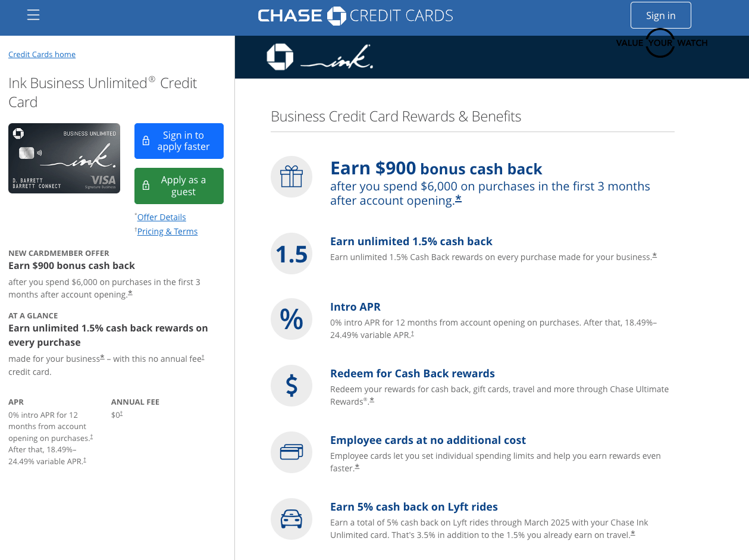Select the 1.5 cash back circle icon
This screenshot has height=560, width=749.
pos(292,254)
